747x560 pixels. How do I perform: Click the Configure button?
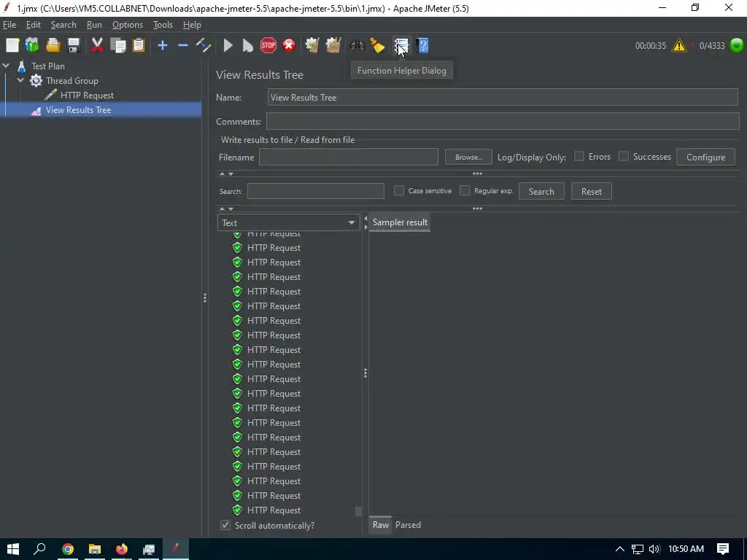pyautogui.click(x=705, y=157)
